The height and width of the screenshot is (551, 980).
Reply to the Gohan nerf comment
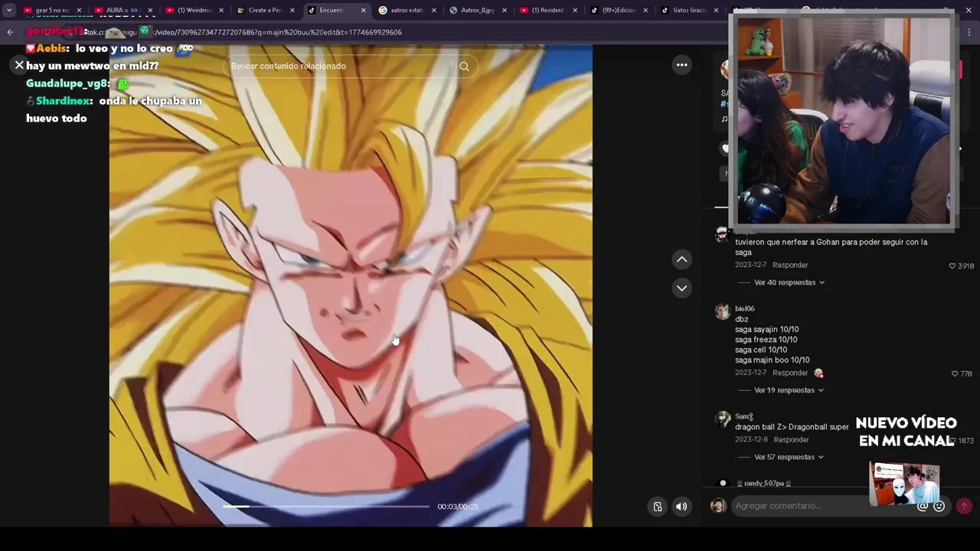click(x=790, y=265)
